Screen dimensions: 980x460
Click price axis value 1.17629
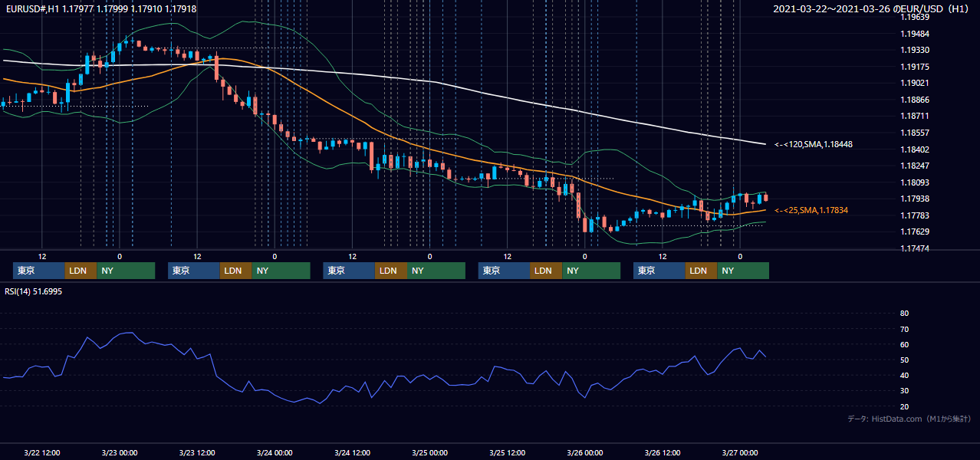pyautogui.click(x=915, y=232)
